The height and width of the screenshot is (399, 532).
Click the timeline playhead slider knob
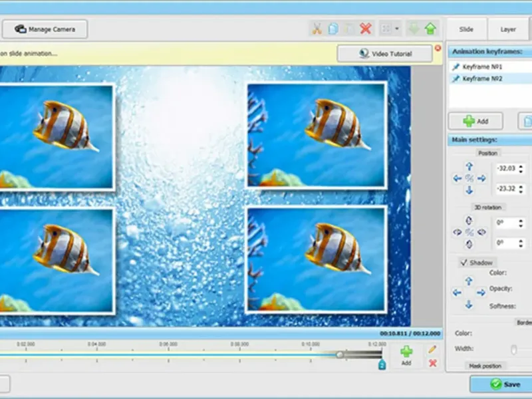(x=340, y=355)
